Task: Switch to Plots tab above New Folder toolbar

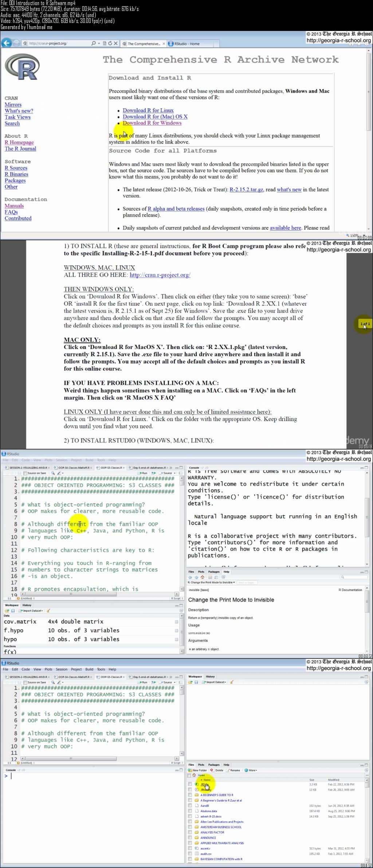Action: (x=201, y=765)
